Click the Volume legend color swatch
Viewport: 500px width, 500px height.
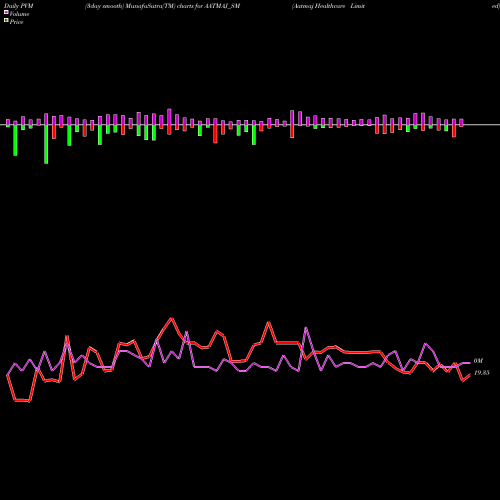click(x=6, y=13)
